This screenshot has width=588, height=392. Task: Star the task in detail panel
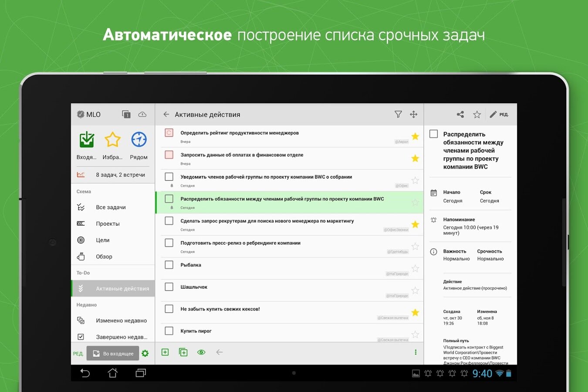coord(477,115)
